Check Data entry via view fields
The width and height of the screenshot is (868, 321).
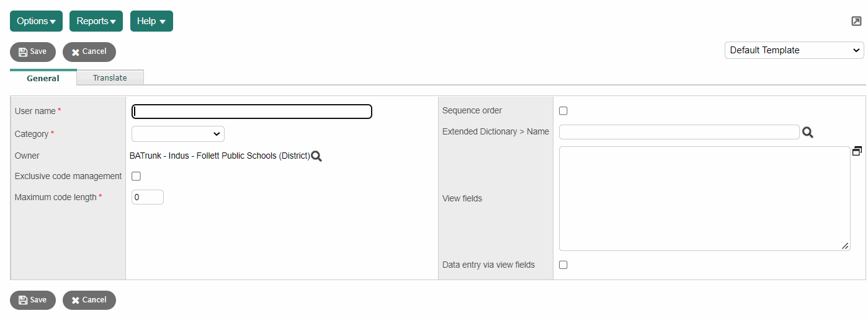pos(563,265)
